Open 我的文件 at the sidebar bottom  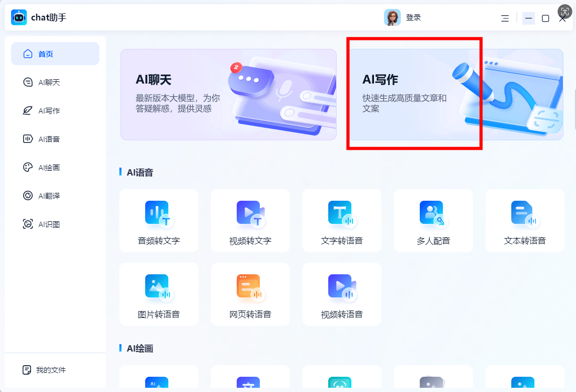coord(55,370)
